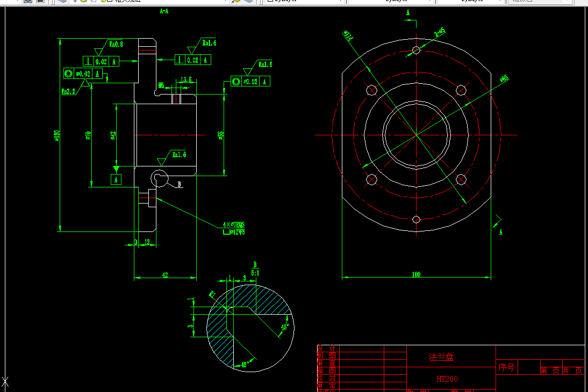Click the ø42 bore dimension text
Image resolution: width=588 pixels, height=392 pixels.
[113, 135]
